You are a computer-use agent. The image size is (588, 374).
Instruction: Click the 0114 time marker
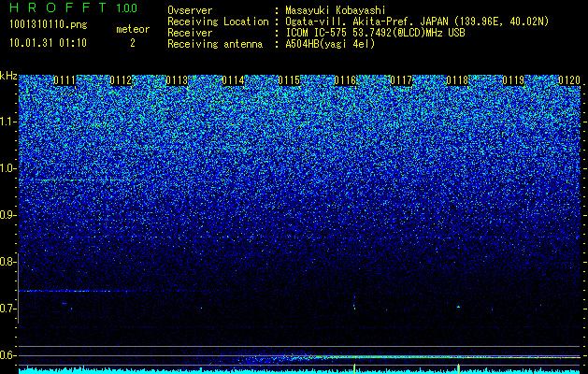tap(233, 80)
